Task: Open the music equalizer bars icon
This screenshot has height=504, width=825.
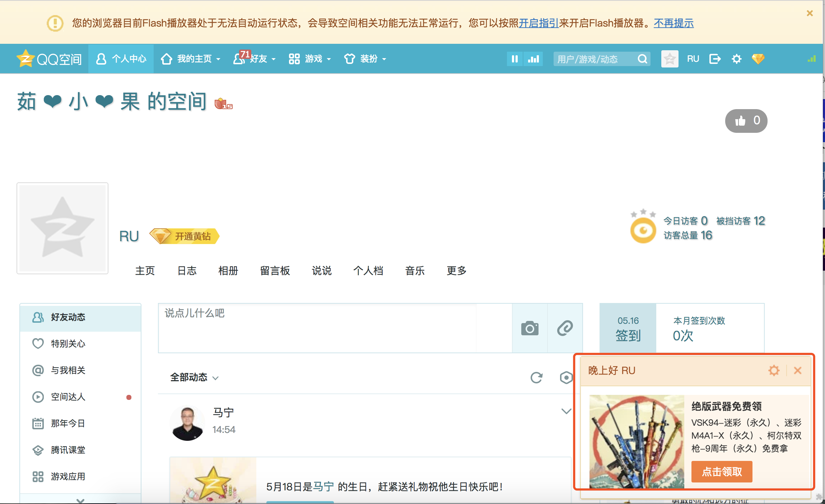Action: [533, 59]
